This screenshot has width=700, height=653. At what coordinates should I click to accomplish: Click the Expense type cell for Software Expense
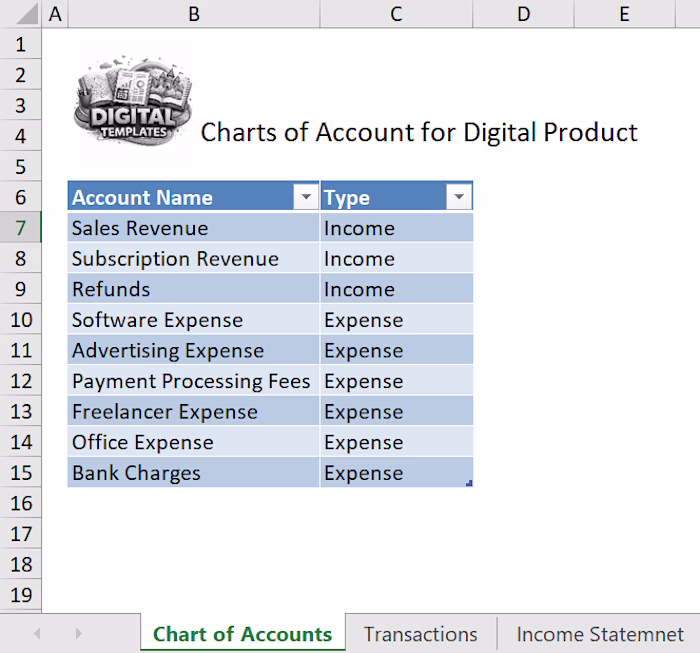(x=396, y=320)
